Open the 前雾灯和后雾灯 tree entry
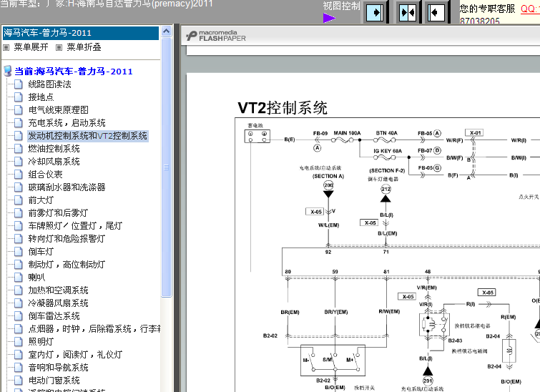540x392 pixels. click(x=58, y=213)
